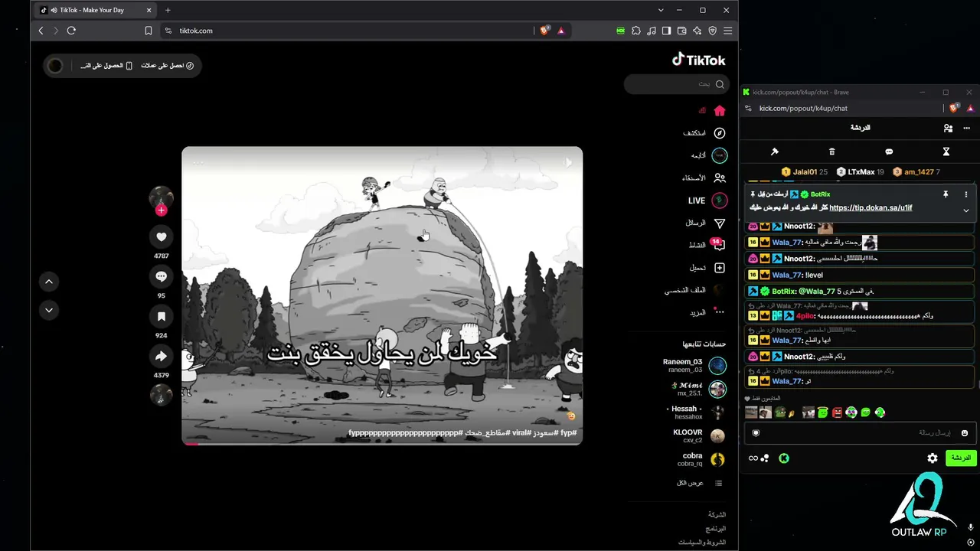
Task: Select the red angry emote in Kick chat
Action: (838, 412)
